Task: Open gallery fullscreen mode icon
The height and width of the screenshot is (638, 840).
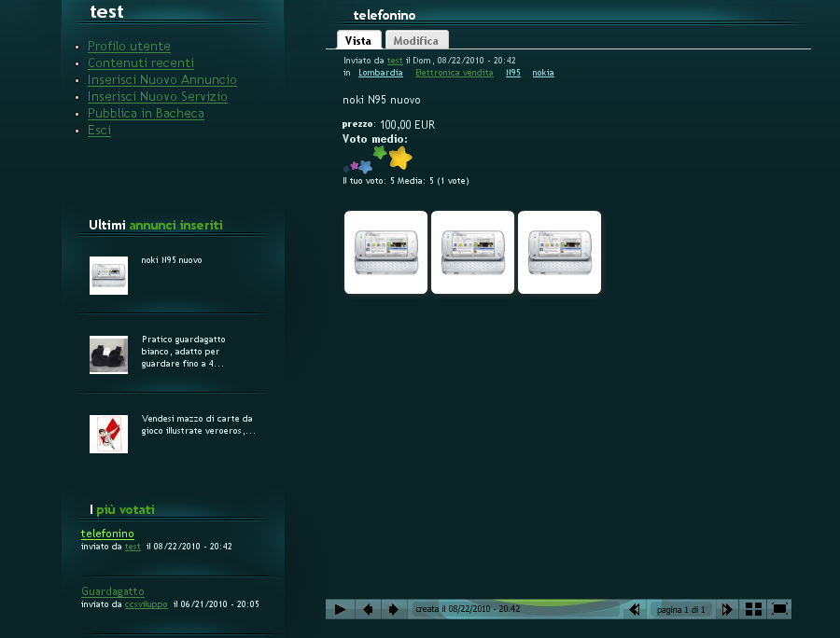Action: coord(779,609)
